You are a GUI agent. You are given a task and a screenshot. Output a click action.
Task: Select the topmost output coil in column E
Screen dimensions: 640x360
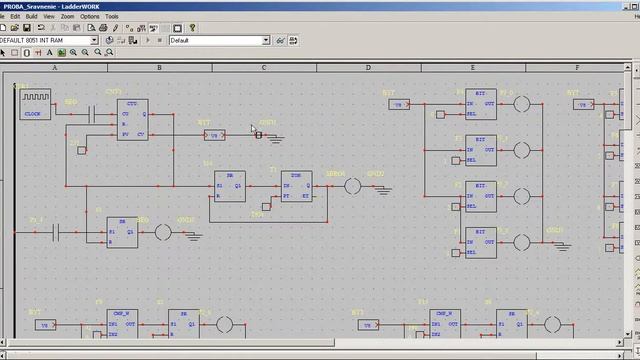(522, 104)
